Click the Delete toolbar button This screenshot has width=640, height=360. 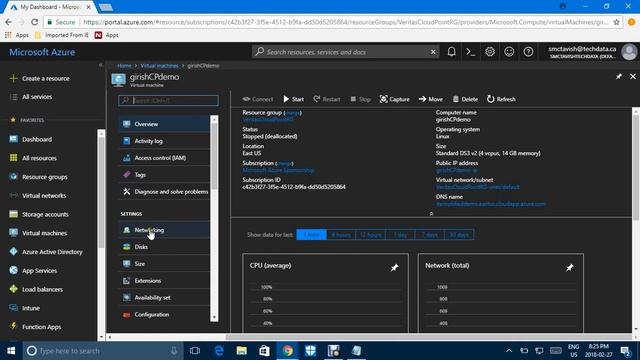(465, 99)
